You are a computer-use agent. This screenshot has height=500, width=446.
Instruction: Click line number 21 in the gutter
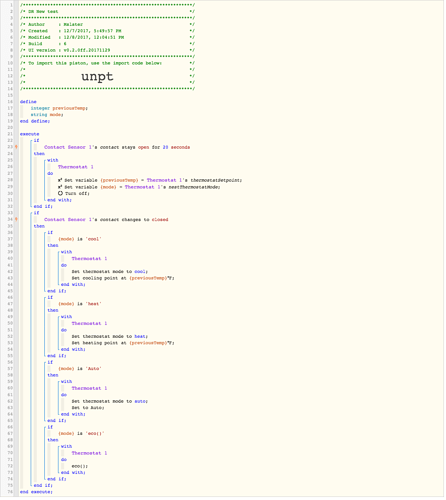(10, 134)
